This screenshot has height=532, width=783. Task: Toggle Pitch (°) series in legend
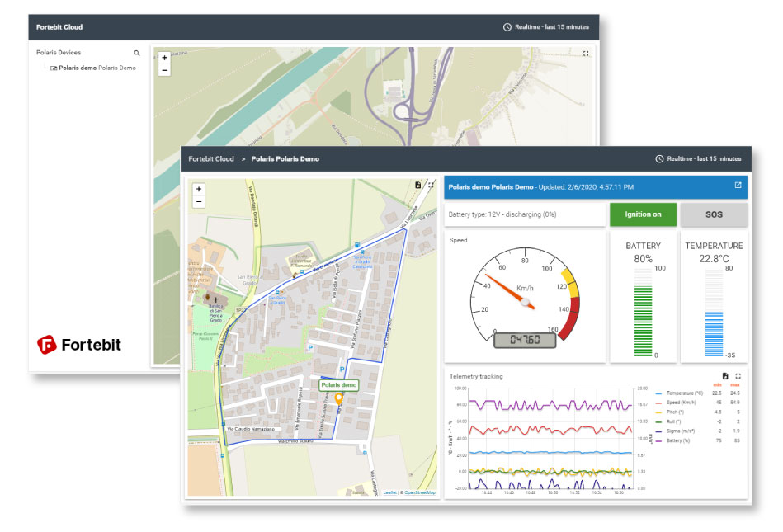click(x=669, y=412)
